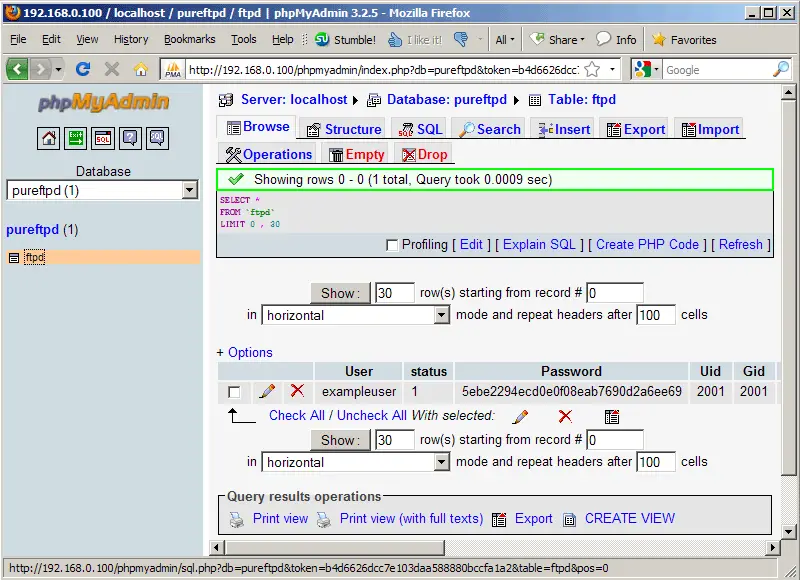
Task: Switch to the Structure tab
Action: [344, 129]
